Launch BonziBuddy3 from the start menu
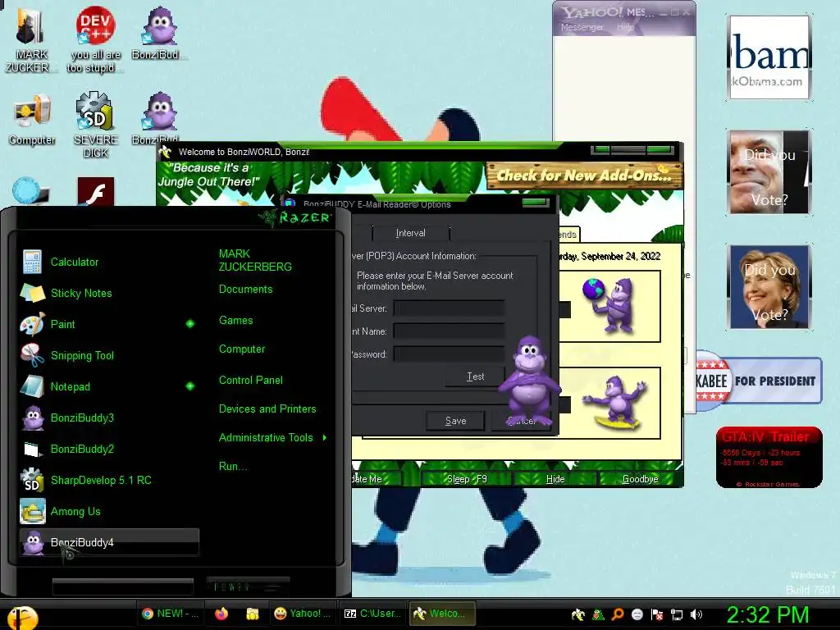Image resolution: width=840 pixels, height=630 pixels. click(109, 418)
